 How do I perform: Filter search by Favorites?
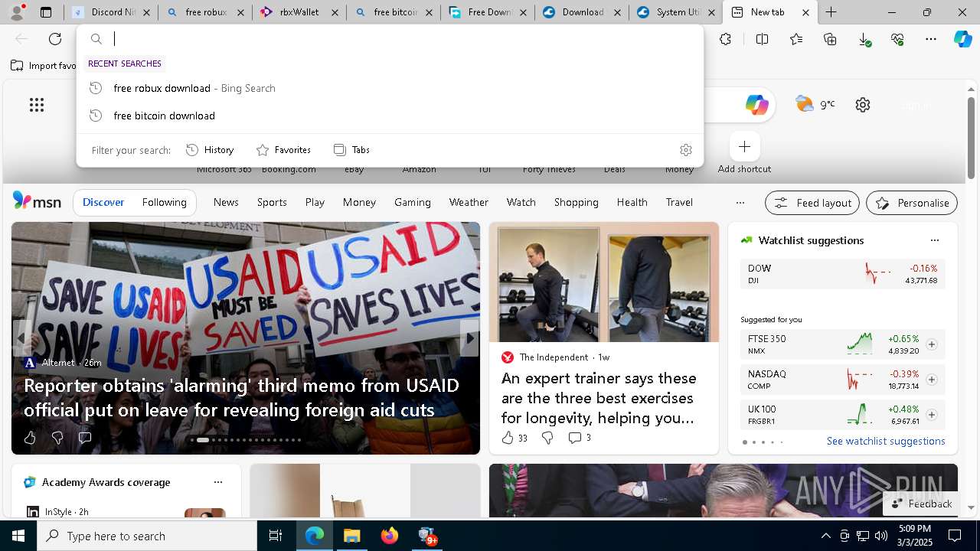[x=283, y=150]
